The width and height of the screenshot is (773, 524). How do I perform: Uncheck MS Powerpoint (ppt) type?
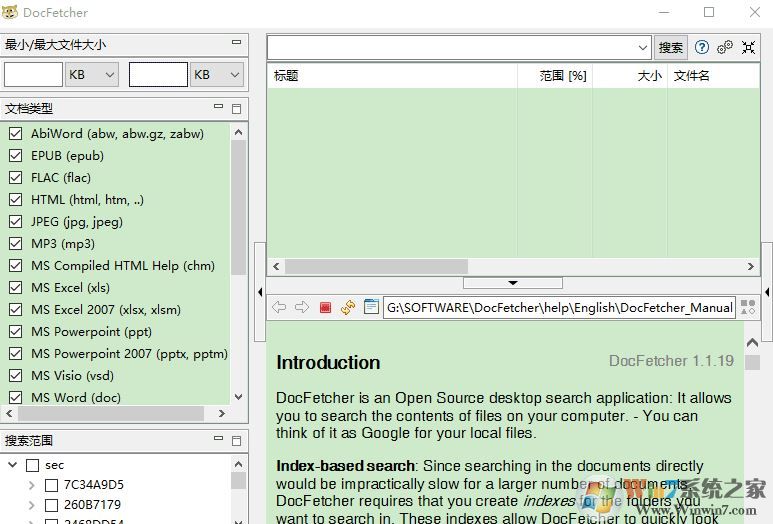16,332
